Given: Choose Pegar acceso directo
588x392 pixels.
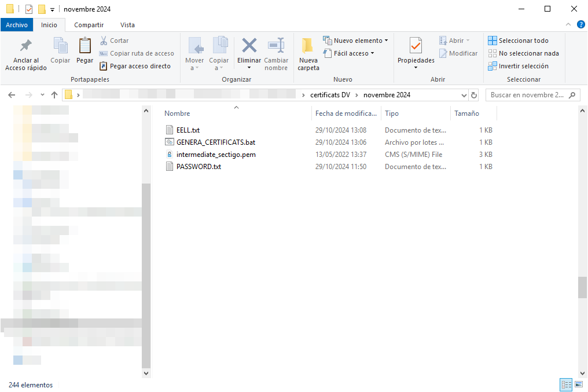Looking at the screenshot, I should [x=135, y=66].
